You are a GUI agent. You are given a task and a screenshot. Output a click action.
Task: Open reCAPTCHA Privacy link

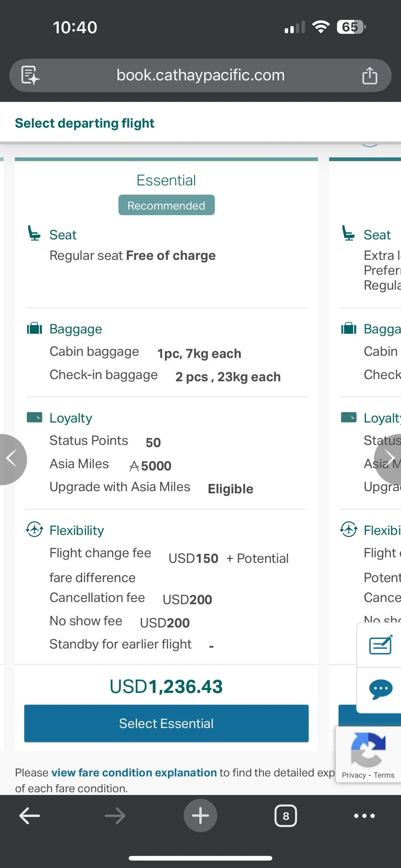click(x=353, y=775)
